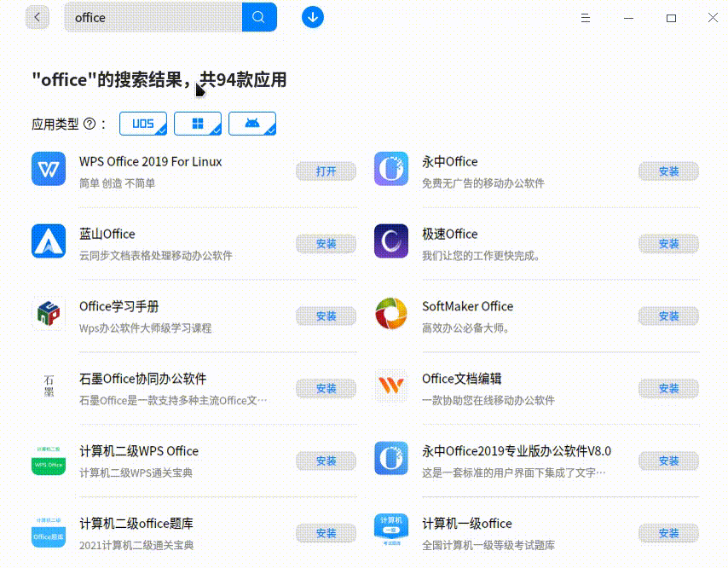Viewport: 728px width, 568px height.
Task: Open the Office学习手册 app icon
Action: tap(49, 314)
